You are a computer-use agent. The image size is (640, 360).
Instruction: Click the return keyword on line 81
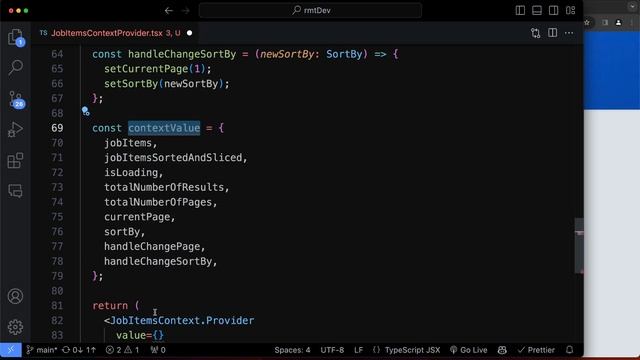[110, 306]
